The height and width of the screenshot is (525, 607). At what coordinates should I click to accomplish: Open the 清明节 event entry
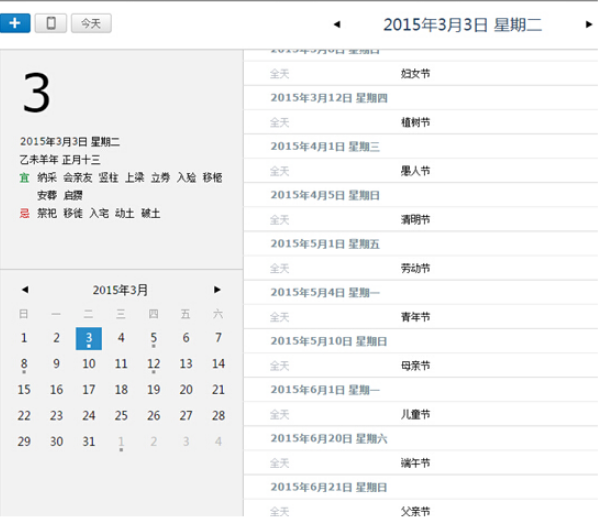tap(415, 220)
